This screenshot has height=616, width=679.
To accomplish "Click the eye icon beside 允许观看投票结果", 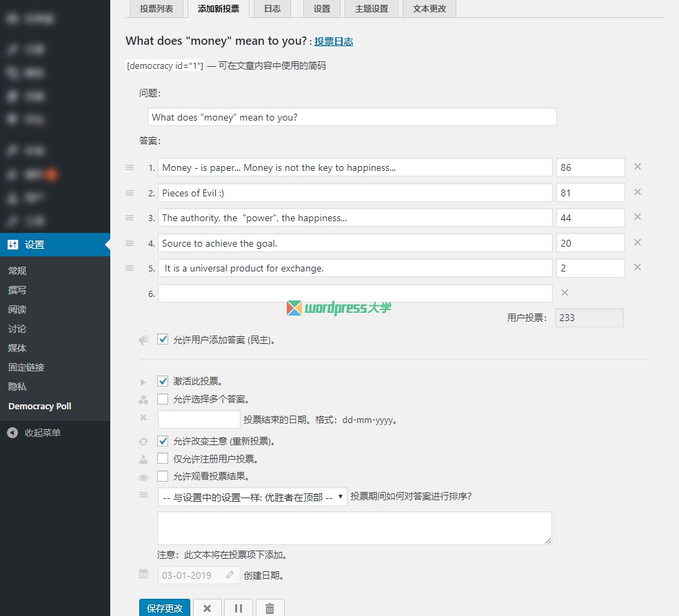I will tap(143, 478).
